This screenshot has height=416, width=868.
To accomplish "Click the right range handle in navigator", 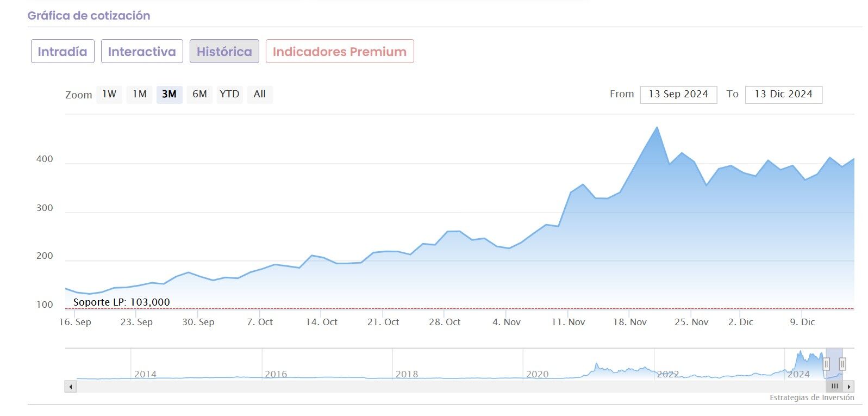I will click(x=842, y=364).
